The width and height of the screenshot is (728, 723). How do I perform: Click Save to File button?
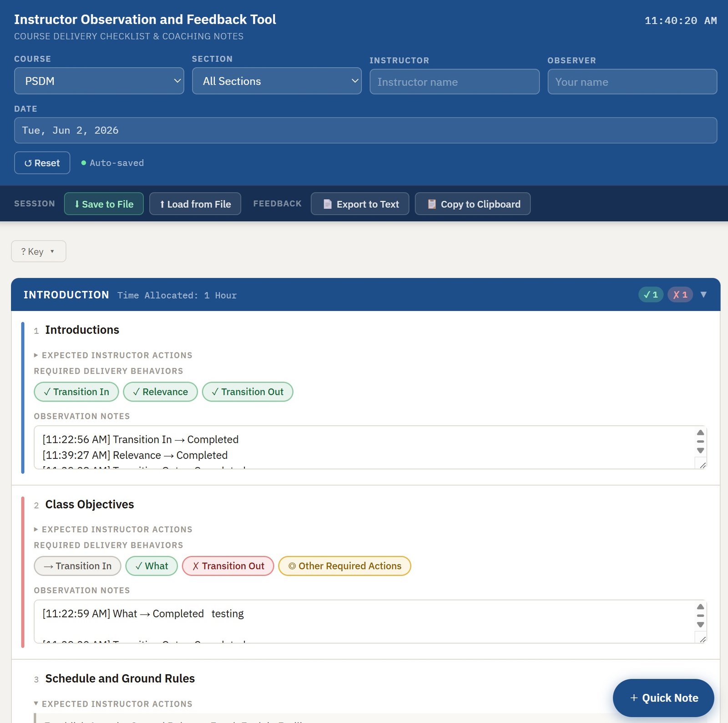(104, 204)
